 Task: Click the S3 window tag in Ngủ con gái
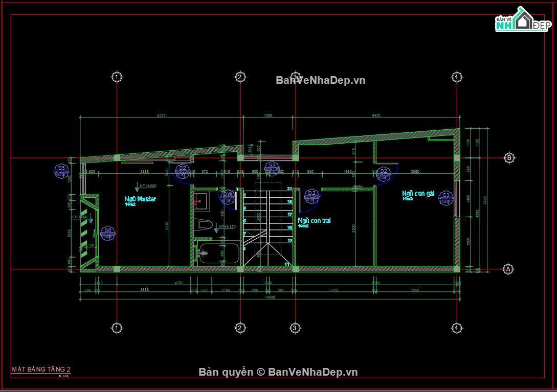pos(446,198)
